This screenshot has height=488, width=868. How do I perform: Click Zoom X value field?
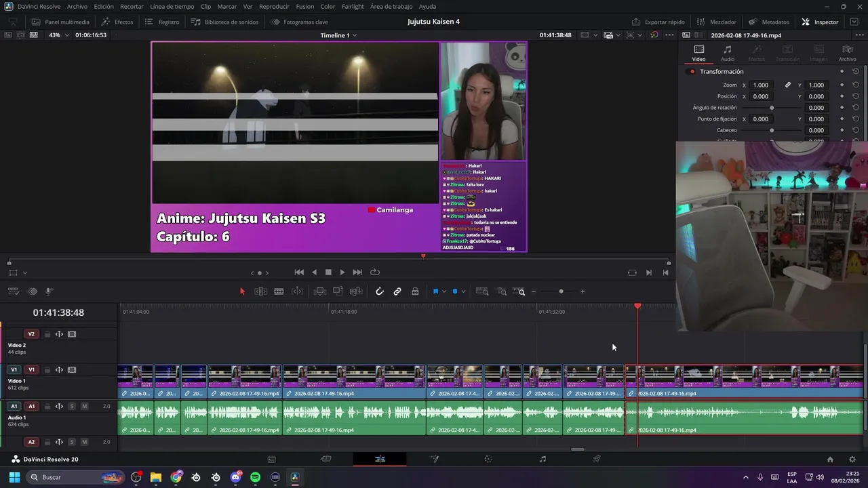point(762,85)
